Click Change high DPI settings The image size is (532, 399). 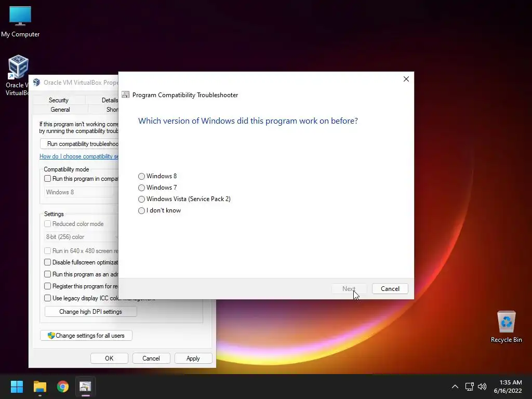point(90,312)
